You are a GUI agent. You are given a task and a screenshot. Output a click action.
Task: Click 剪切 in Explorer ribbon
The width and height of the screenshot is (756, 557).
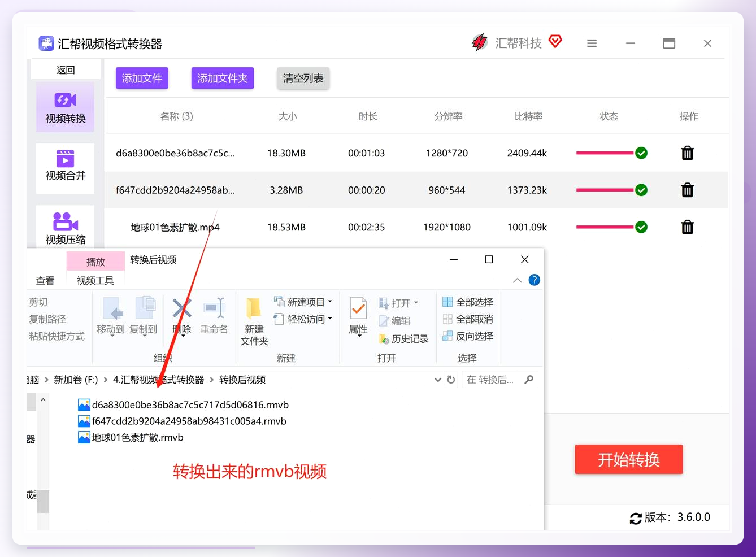point(38,302)
